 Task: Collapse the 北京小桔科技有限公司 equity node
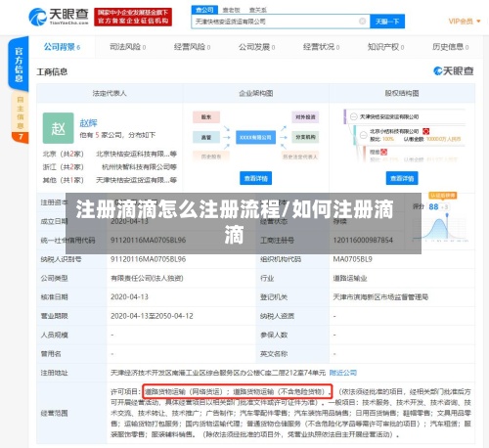point(363,135)
